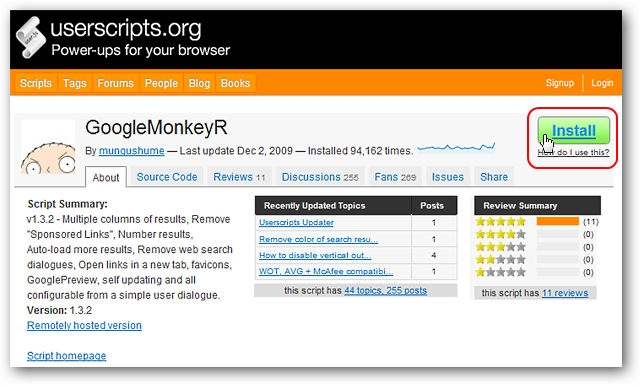Click the '11 reviews' link

[x=565, y=293]
